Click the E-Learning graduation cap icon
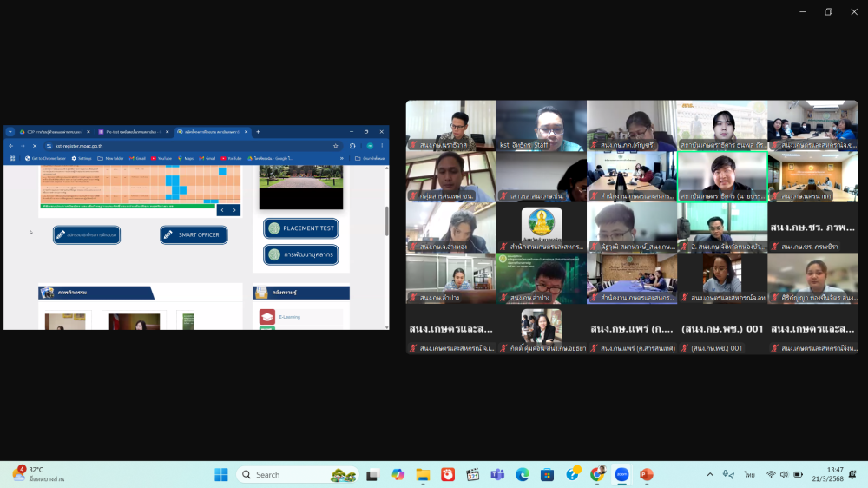 pyautogui.click(x=267, y=317)
